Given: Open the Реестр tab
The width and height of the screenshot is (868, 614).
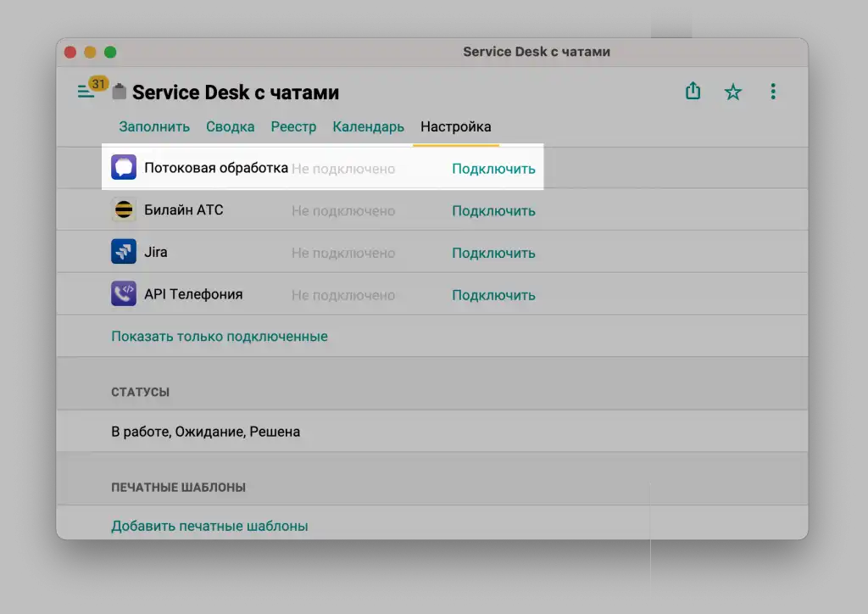Looking at the screenshot, I should click(293, 127).
